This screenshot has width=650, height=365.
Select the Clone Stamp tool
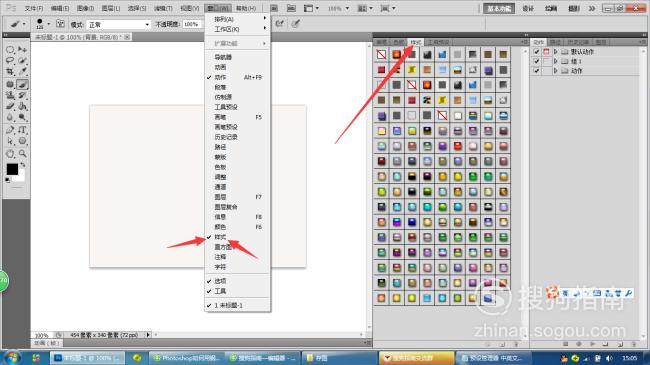point(10,95)
